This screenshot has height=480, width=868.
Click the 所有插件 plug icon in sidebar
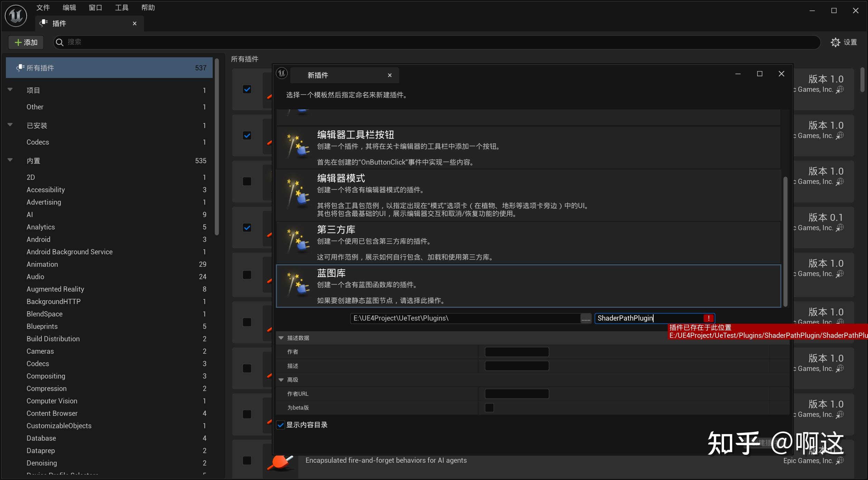[20, 68]
